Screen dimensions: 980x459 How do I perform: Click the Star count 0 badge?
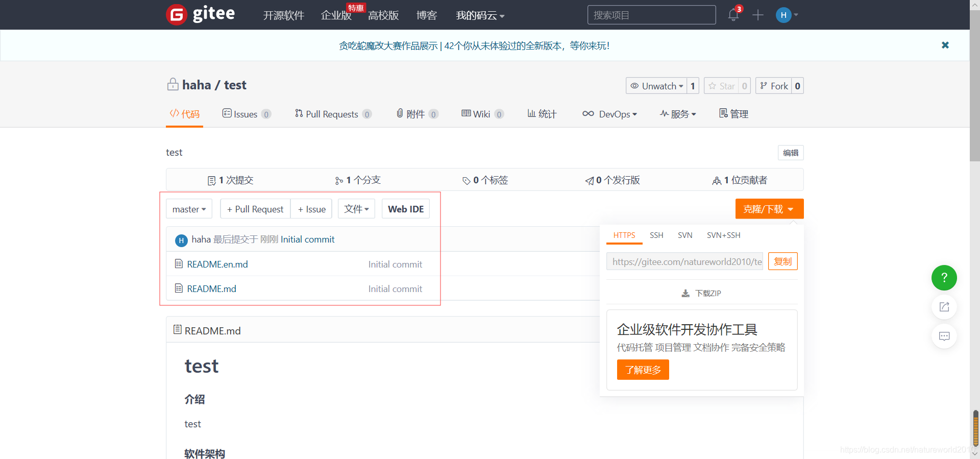(x=745, y=86)
